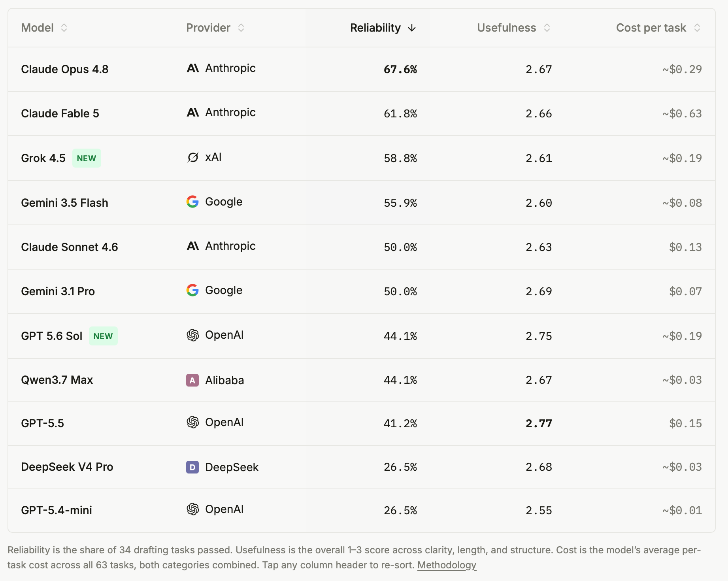Sort by the Cost per task header
Screen dimensions: 728x581
(658, 28)
